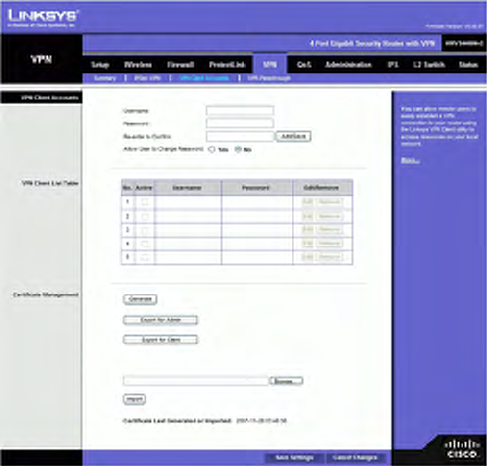Open the Wireless tab

138,65
